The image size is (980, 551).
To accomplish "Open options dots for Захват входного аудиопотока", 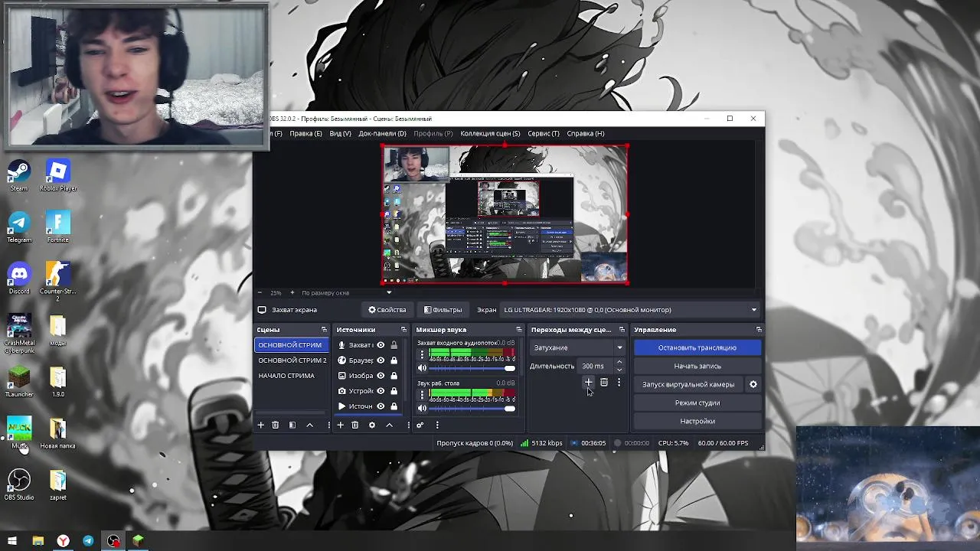I will (422, 355).
